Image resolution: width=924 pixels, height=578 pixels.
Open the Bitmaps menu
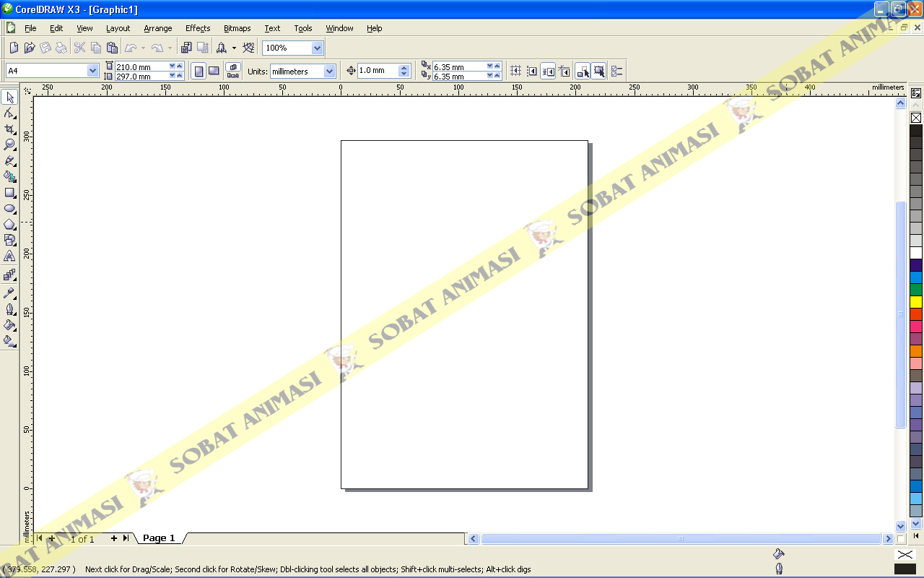click(x=237, y=28)
